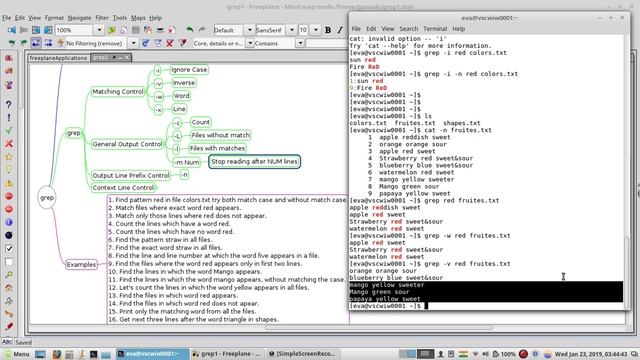Click the Bold button in the Freeplane toolbar

click(x=328, y=30)
